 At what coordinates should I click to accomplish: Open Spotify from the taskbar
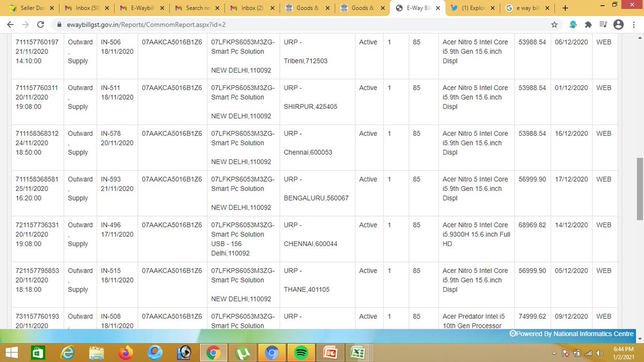pos(301,352)
